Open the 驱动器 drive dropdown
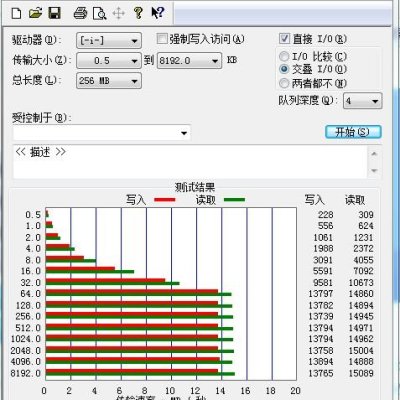 (x=109, y=41)
